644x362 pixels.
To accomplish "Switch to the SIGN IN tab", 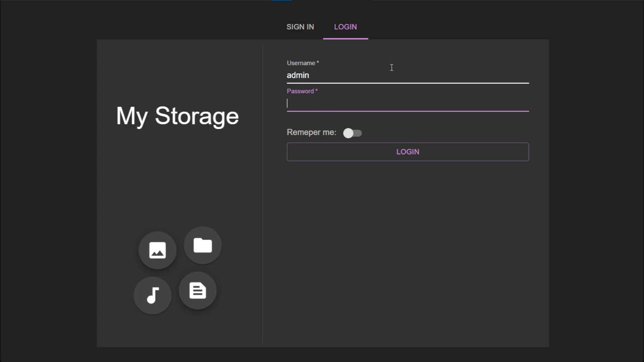I will tap(300, 27).
